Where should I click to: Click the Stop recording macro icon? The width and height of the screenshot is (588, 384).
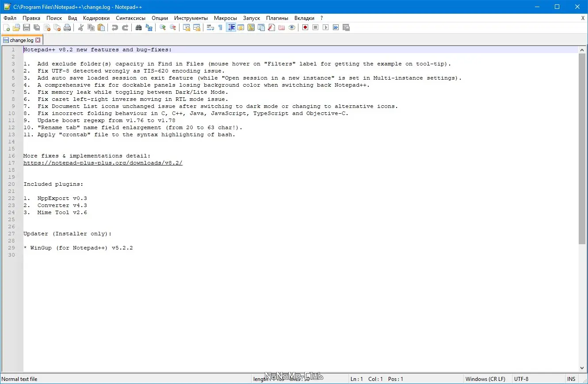316,27
